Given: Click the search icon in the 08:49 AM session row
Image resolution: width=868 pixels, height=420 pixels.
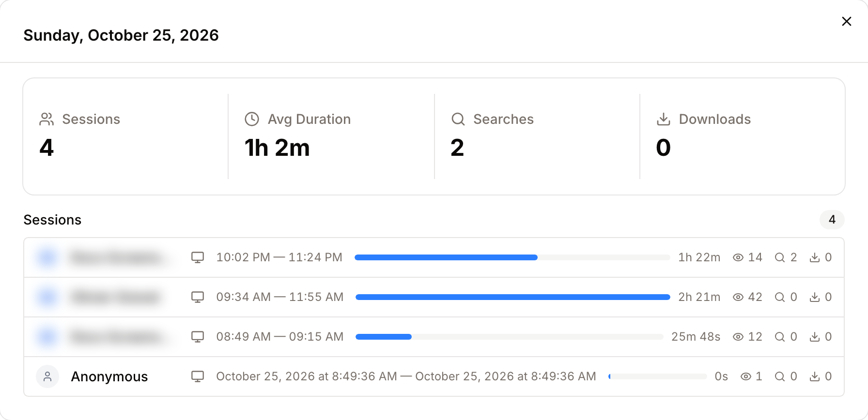Looking at the screenshot, I should click(780, 337).
